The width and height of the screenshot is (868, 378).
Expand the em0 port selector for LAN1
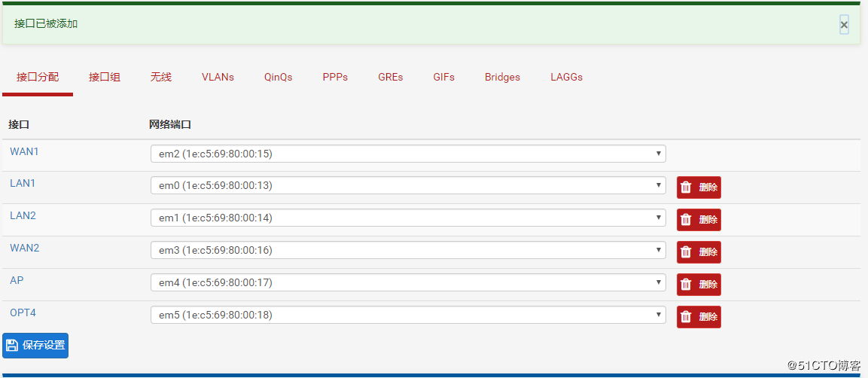pyautogui.click(x=408, y=186)
